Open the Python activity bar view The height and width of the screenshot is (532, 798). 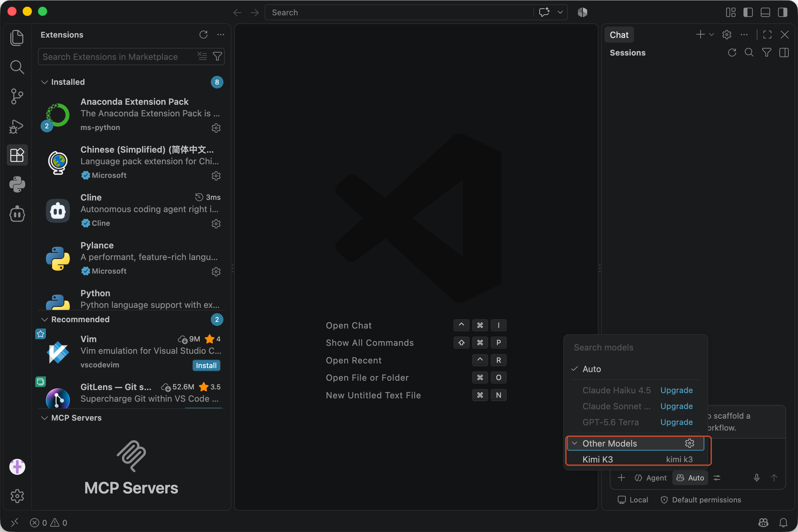[17, 185]
